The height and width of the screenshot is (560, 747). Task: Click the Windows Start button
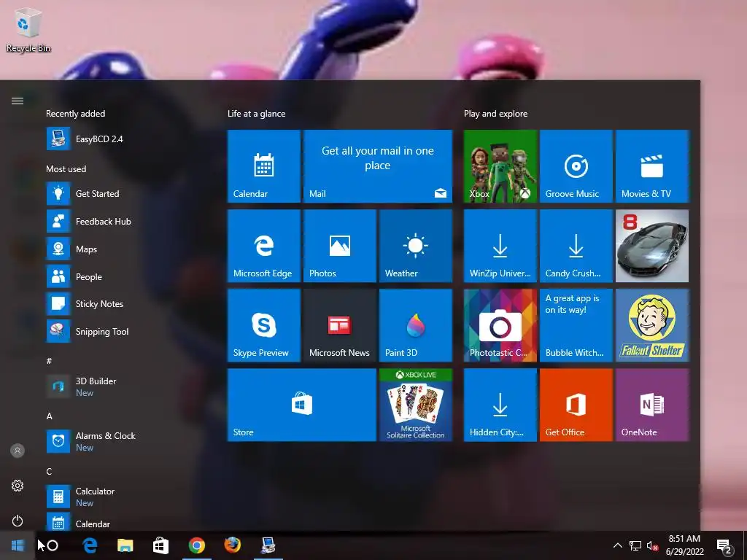[18, 545]
